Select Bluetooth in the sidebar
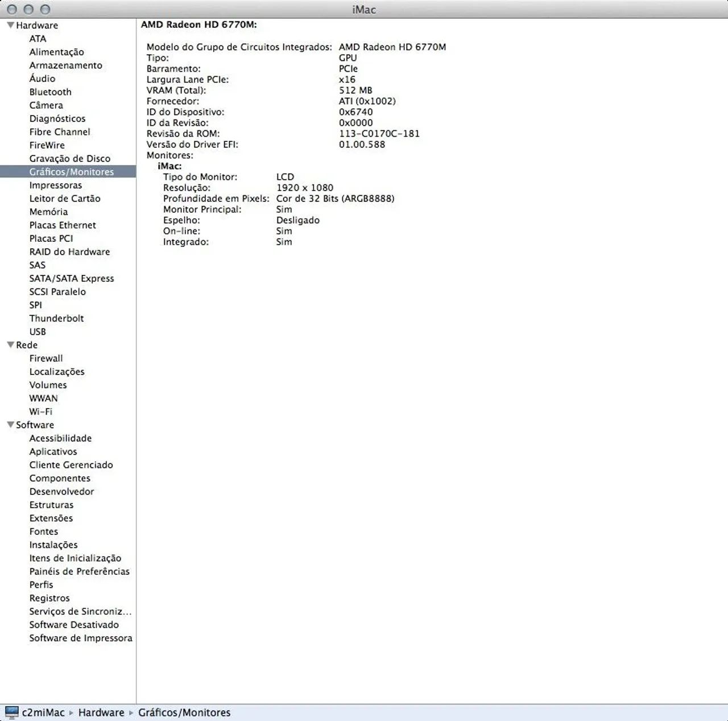 (50, 92)
